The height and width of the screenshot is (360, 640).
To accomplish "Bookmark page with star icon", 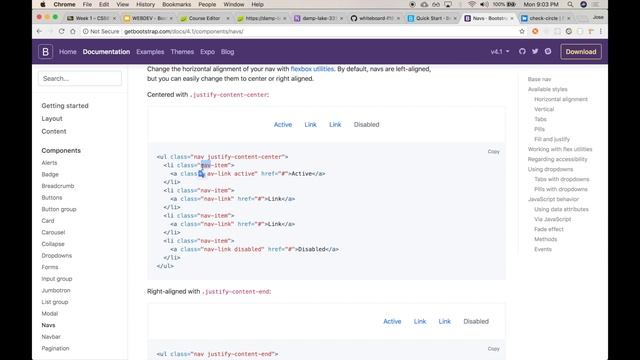I will pyautogui.click(x=522, y=31).
